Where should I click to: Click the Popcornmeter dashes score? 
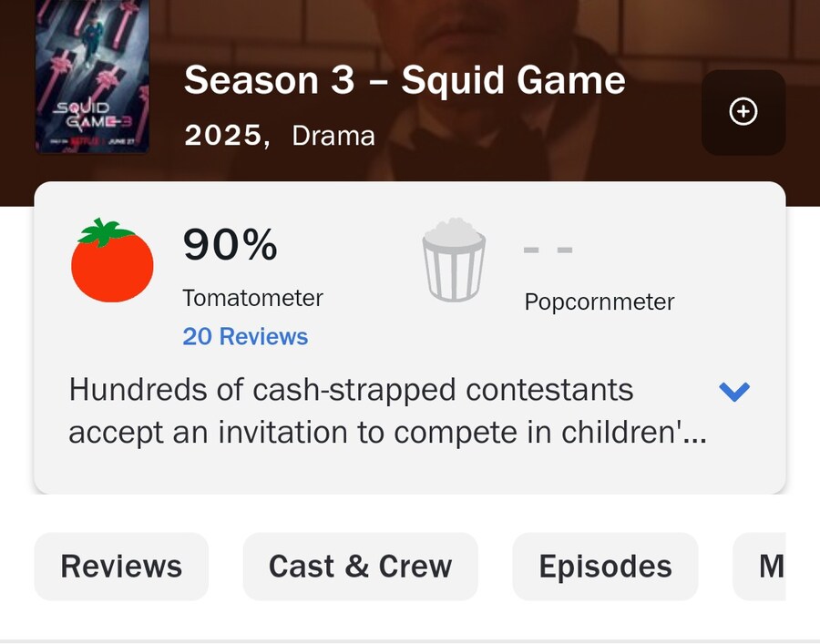548,250
